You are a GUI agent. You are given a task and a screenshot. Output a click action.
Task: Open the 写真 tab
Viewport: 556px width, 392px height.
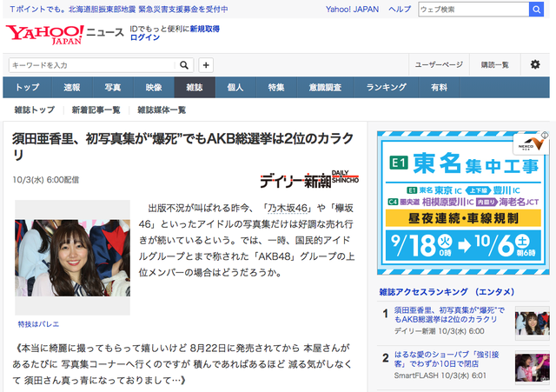click(x=113, y=87)
